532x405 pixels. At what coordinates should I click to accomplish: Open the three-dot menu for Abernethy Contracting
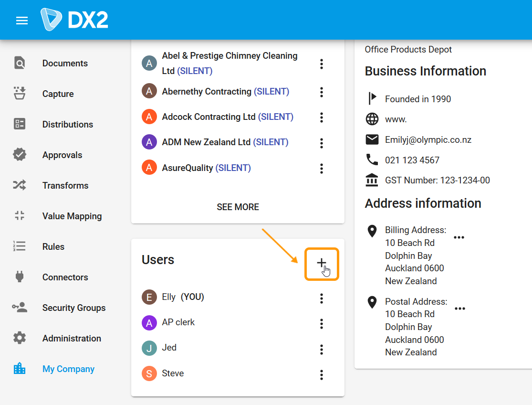[x=322, y=92]
